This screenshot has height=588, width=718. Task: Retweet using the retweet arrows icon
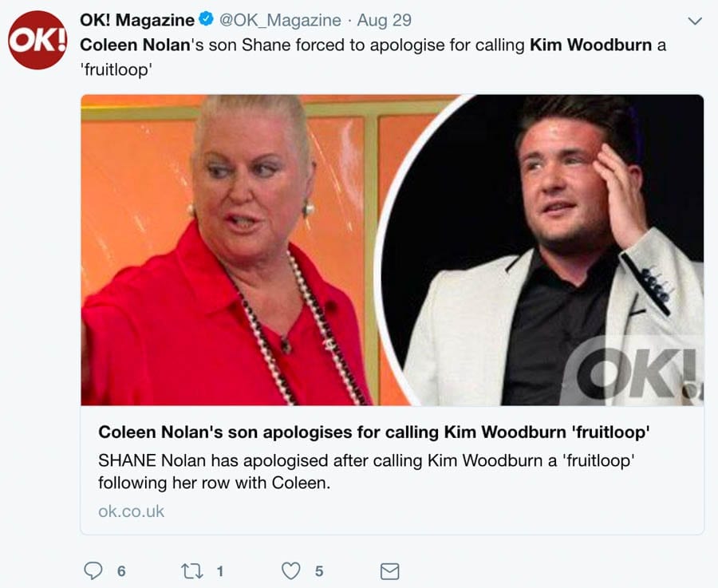[191, 571]
